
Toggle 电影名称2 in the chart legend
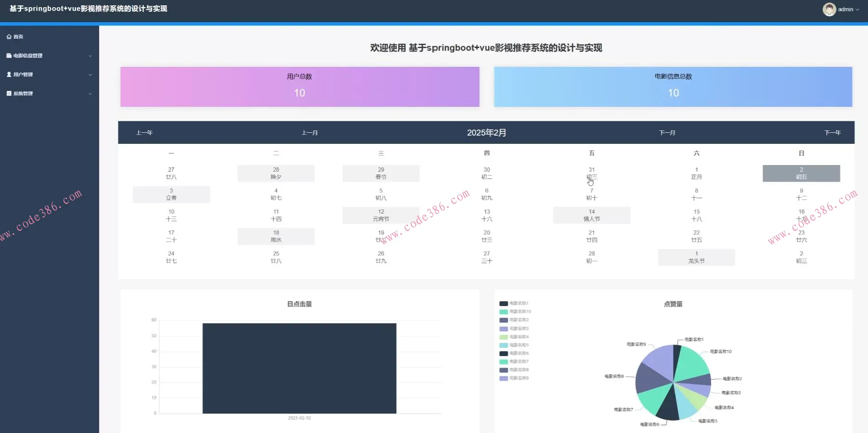514,320
